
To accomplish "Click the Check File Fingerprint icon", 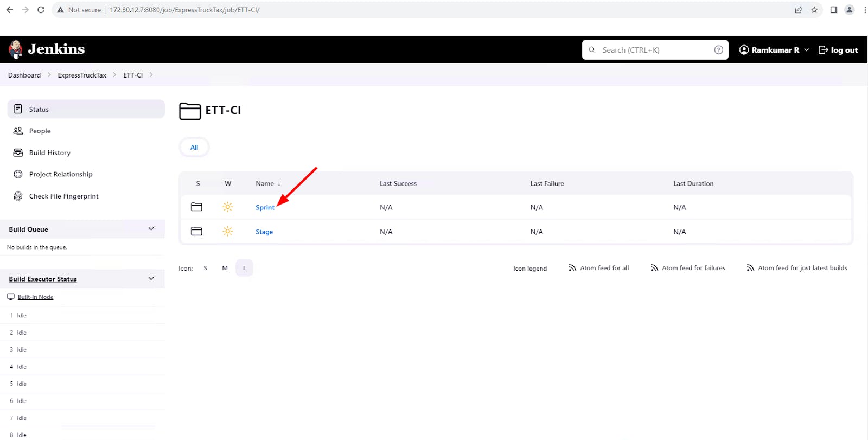I will [18, 196].
